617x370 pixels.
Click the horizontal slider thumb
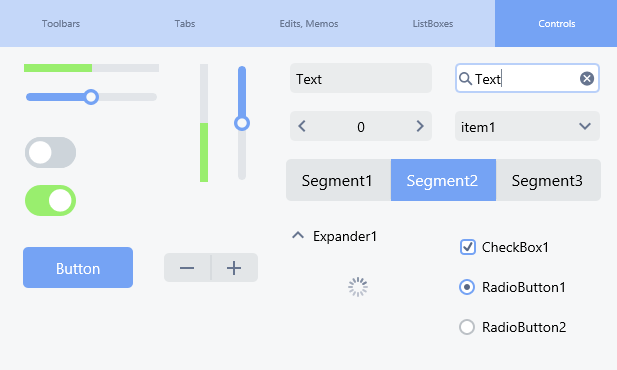point(91,97)
